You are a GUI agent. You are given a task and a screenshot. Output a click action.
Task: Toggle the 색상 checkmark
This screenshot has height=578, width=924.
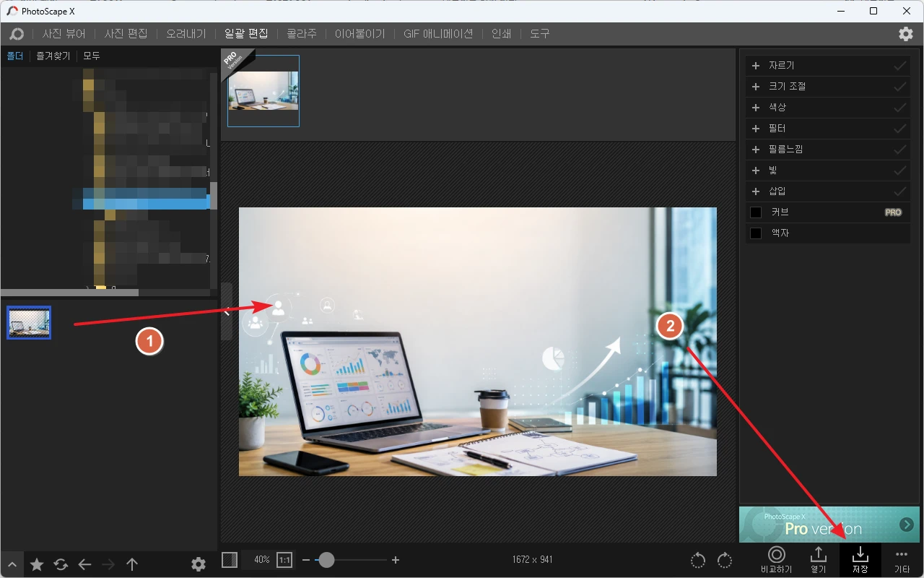[900, 108]
